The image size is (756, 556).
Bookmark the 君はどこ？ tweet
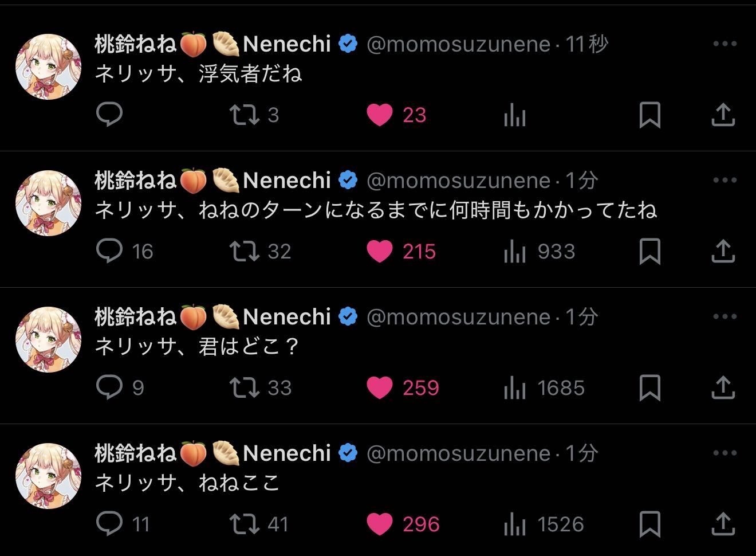pyautogui.click(x=649, y=387)
